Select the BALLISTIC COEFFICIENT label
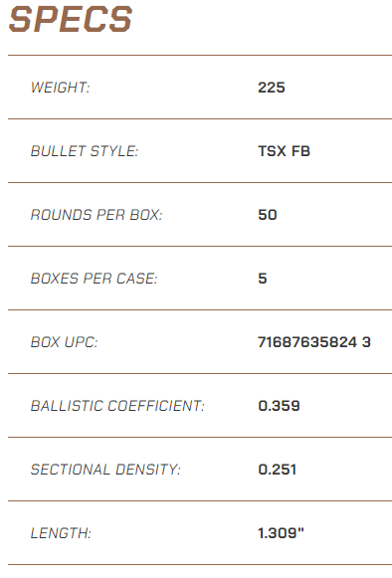392x578 pixels. coord(117,406)
